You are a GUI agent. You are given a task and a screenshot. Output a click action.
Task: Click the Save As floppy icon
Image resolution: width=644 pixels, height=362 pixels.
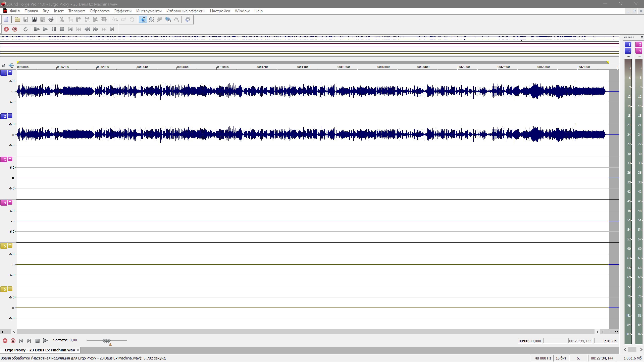34,19
